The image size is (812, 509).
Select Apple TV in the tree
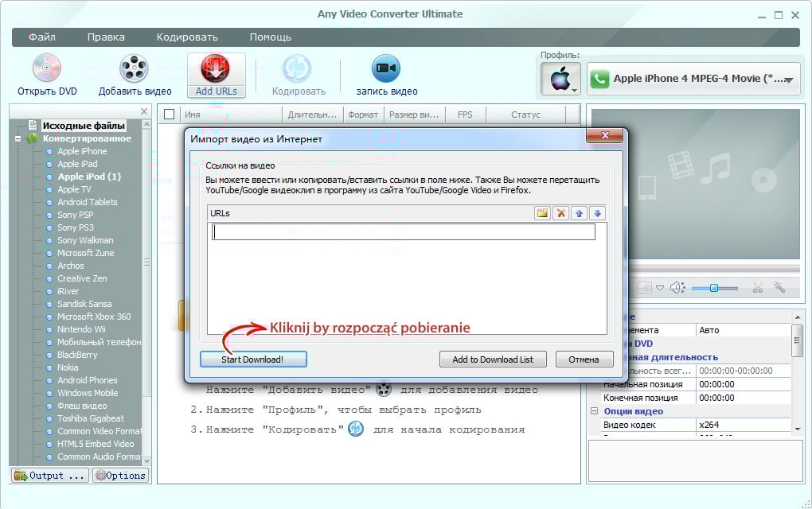[74, 189]
